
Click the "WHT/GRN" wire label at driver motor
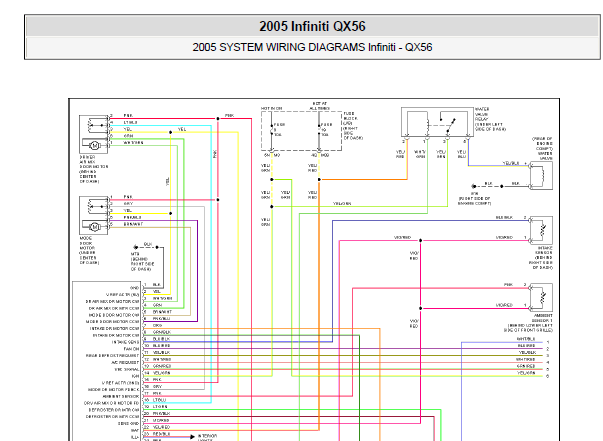[133, 143]
